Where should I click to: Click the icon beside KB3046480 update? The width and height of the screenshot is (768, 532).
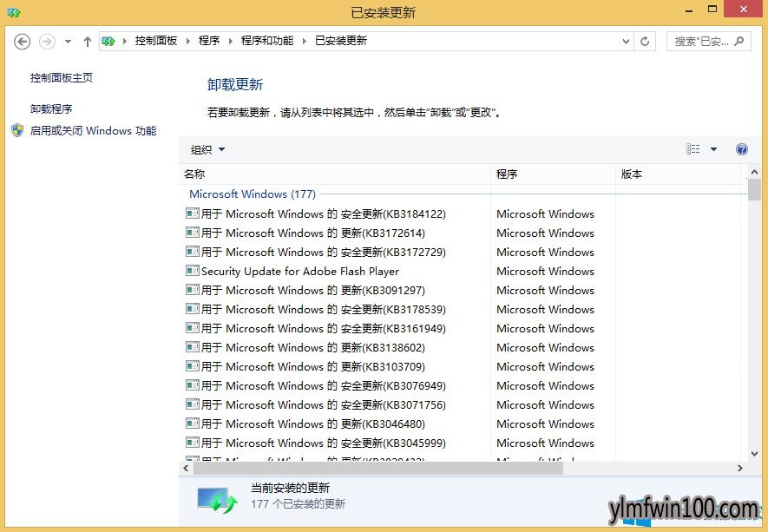(193, 424)
